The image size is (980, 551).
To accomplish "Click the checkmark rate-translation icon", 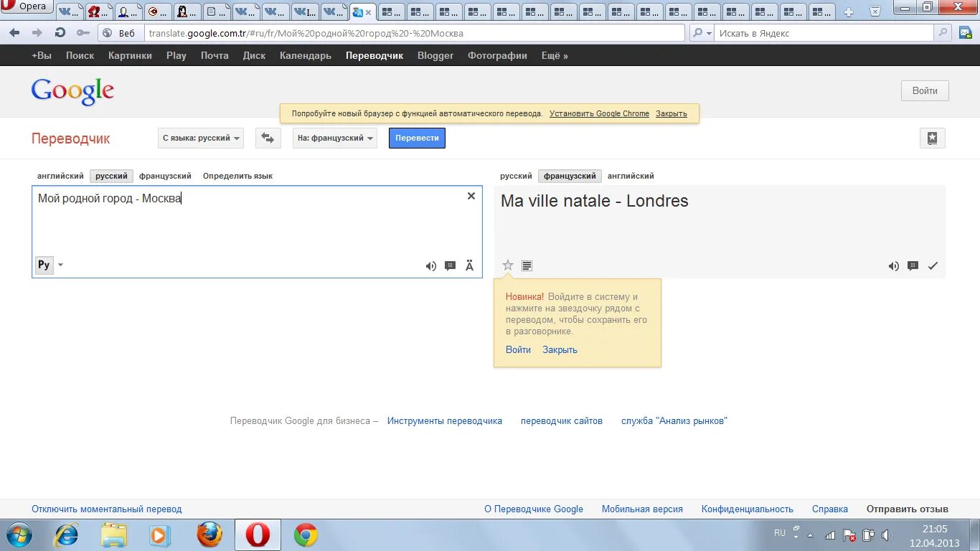I will (x=933, y=266).
